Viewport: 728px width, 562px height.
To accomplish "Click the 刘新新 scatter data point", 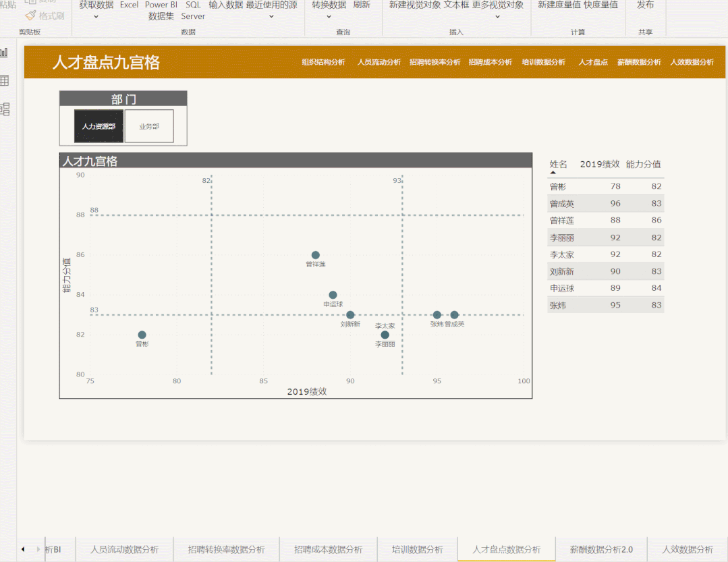I will pyautogui.click(x=350, y=314).
